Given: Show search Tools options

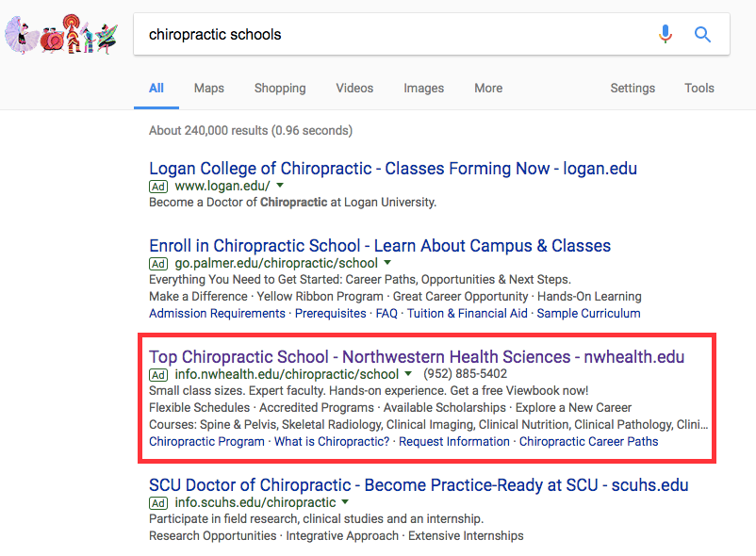Looking at the screenshot, I should coord(699,89).
